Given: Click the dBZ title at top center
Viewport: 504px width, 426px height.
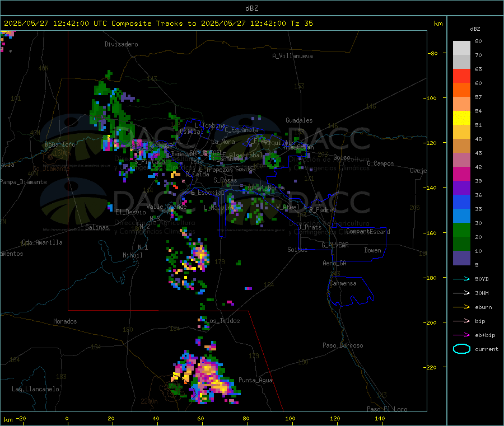Looking at the screenshot, I should click(x=251, y=8).
